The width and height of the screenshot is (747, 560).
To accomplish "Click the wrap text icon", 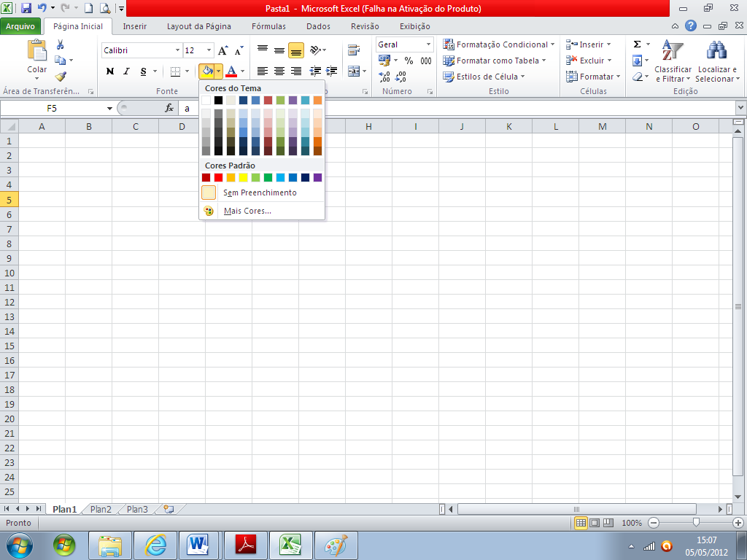I will point(354,50).
